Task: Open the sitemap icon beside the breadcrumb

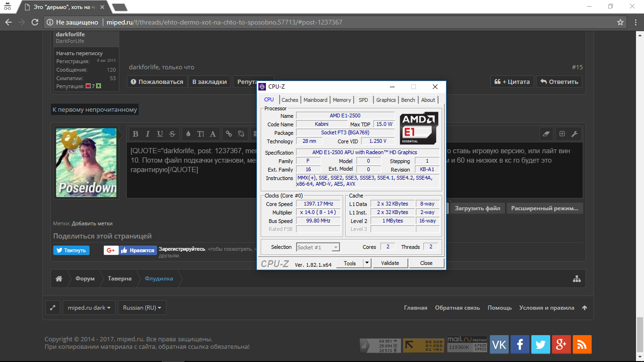Action: click(577, 279)
